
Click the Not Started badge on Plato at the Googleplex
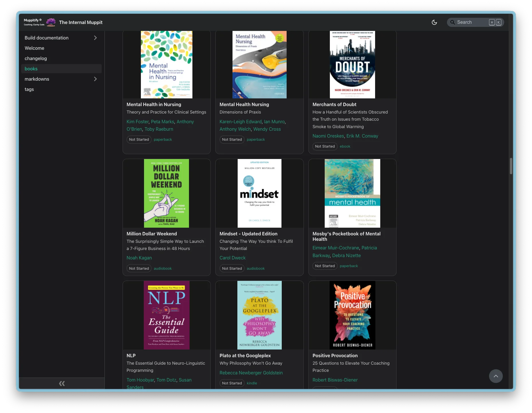tap(232, 383)
